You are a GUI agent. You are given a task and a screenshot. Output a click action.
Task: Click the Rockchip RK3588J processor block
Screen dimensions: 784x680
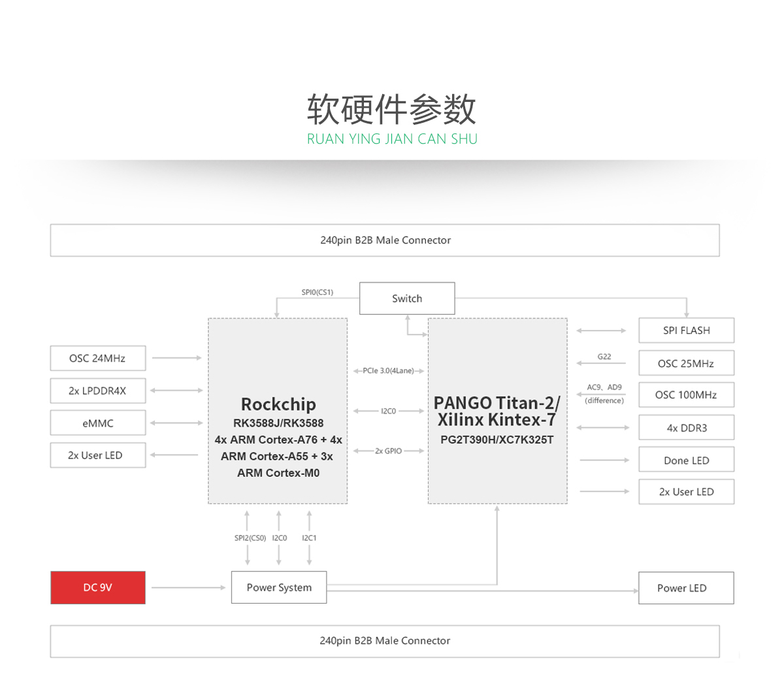tap(278, 411)
